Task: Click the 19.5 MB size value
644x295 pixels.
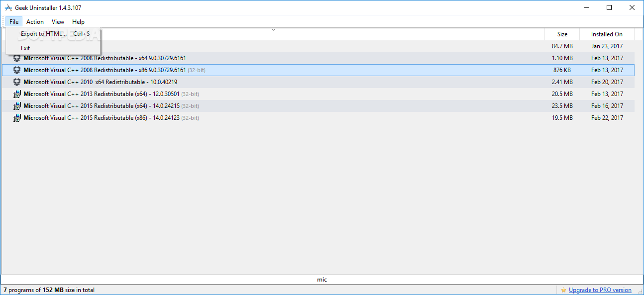Action: [562, 118]
